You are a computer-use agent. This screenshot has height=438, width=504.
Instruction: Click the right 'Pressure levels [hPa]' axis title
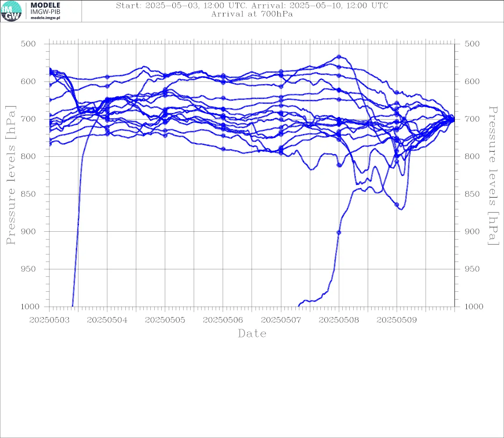(493, 176)
